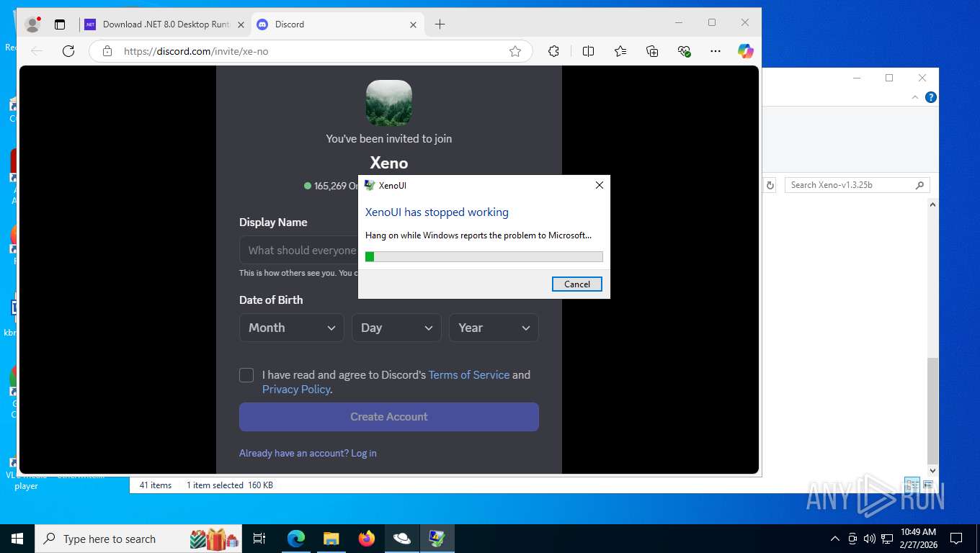Open Edge Settings and more menu
This screenshot has width=980, height=553.
click(715, 51)
